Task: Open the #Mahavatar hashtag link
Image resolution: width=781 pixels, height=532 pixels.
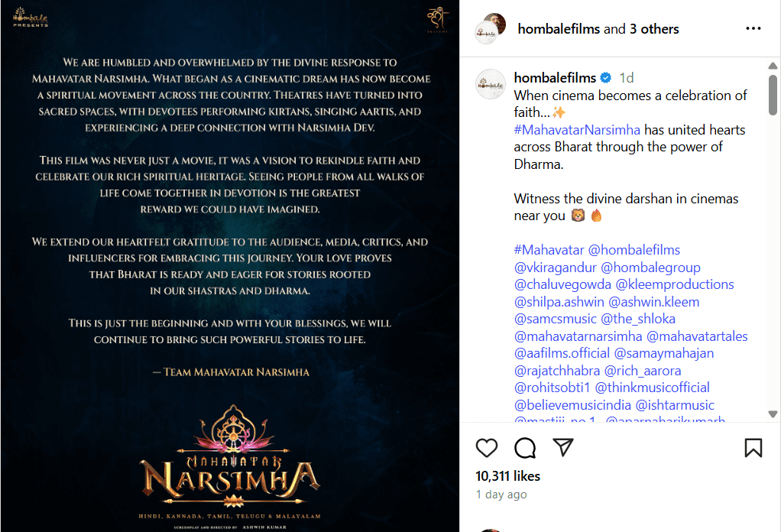Action: pos(549,250)
